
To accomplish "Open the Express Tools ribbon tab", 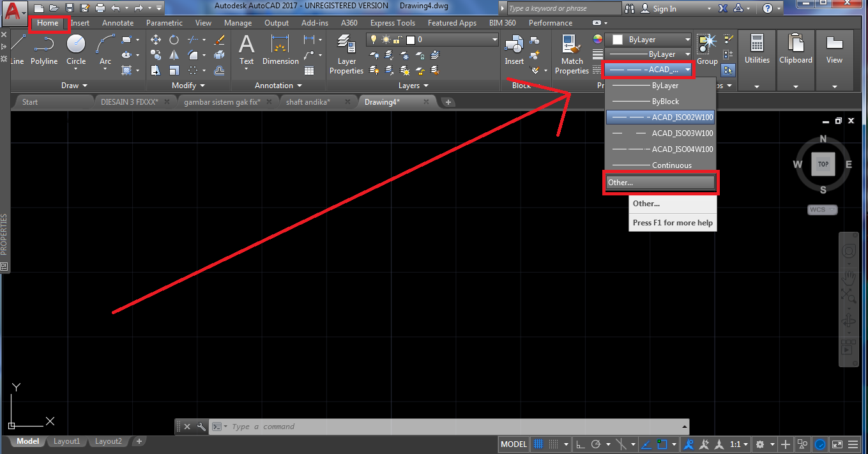I will (393, 23).
